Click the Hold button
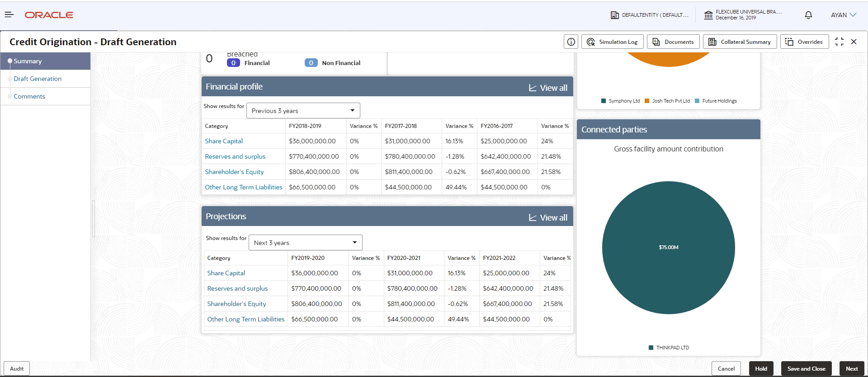The width and height of the screenshot is (868, 377). [761, 368]
